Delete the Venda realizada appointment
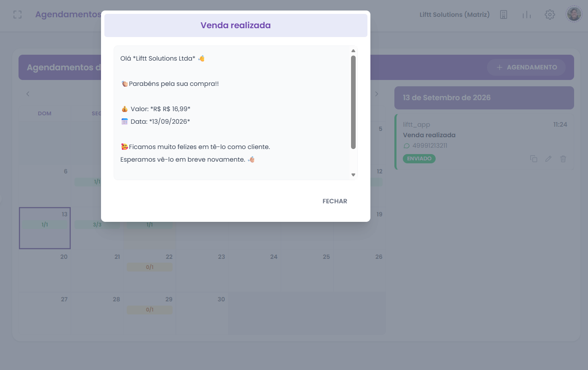 pos(563,159)
